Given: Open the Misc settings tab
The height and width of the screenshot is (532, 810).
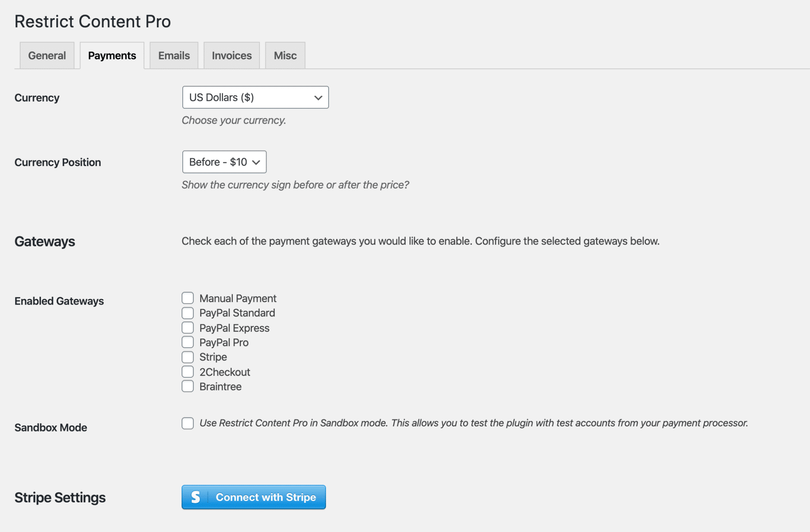Looking at the screenshot, I should click(x=284, y=55).
